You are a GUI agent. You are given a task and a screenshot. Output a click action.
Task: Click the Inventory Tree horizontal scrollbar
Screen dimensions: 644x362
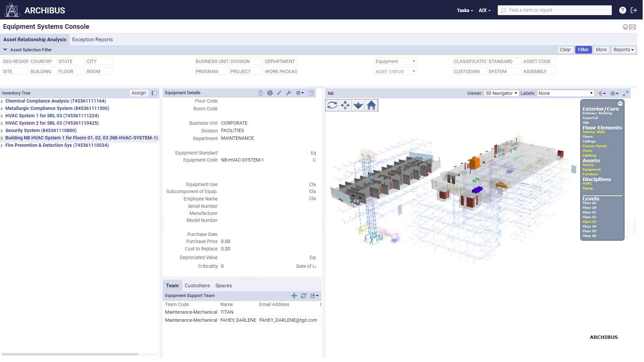point(70,354)
